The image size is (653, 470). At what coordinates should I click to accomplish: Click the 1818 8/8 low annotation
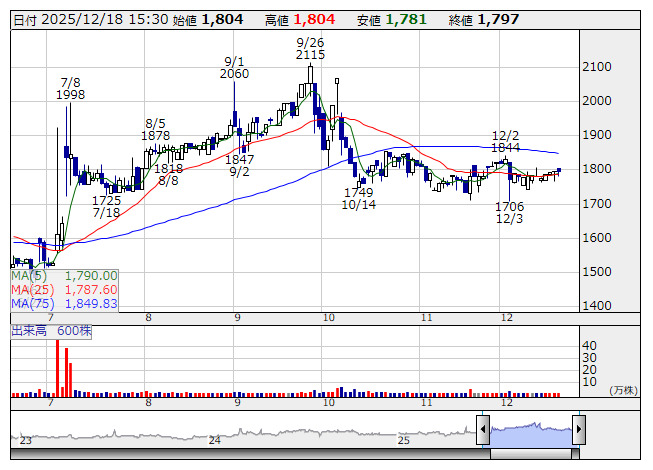click(x=168, y=174)
